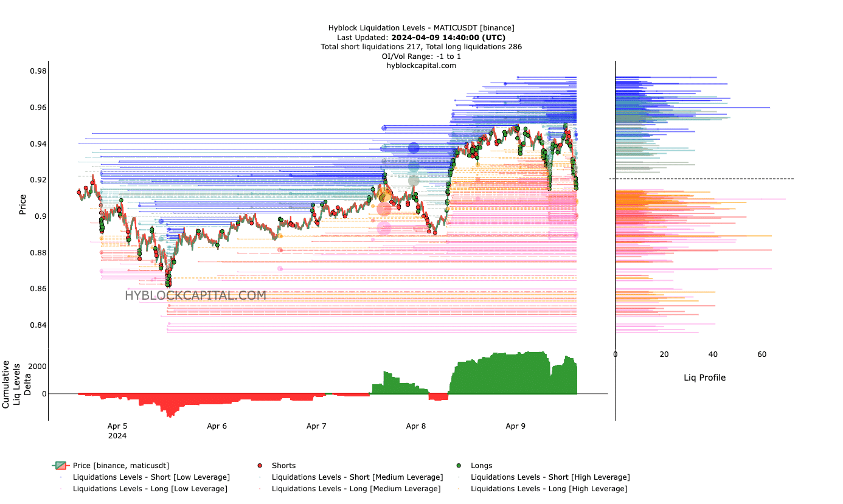Click the 0.9 price axis label

40,216
